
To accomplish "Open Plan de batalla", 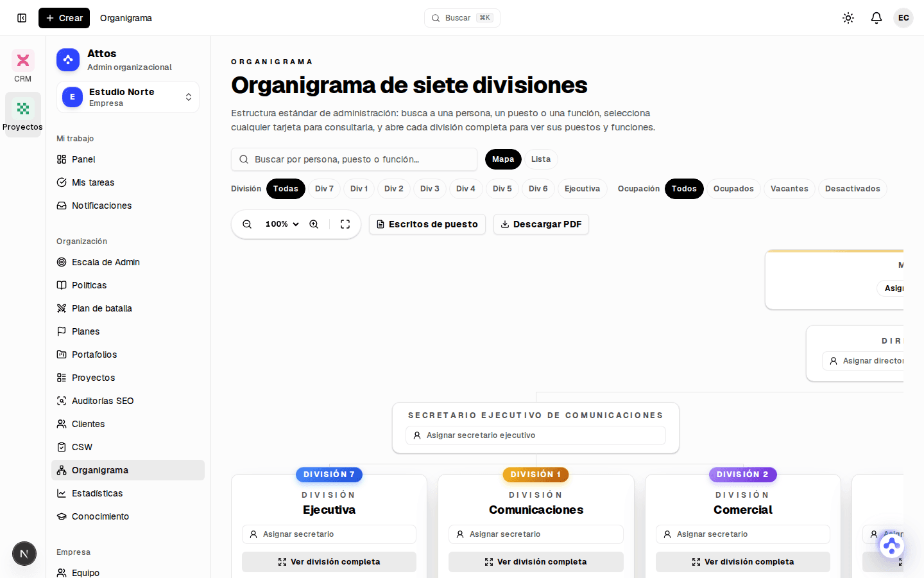I will pos(128,308).
